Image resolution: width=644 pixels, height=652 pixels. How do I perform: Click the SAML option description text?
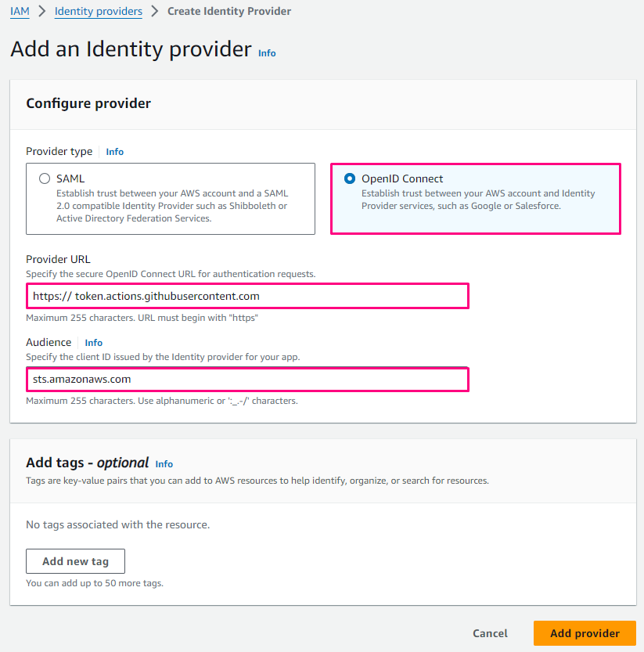point(172,206)
